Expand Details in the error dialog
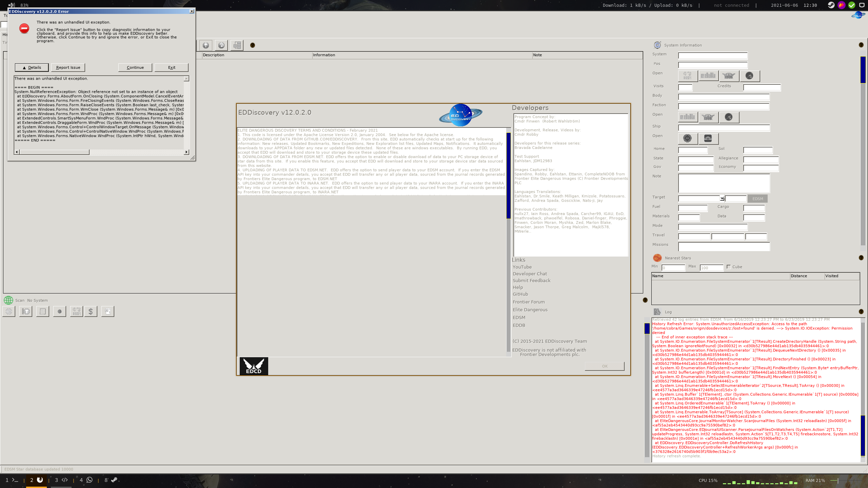This screenshot has width=868, height=488. point(32,67)
